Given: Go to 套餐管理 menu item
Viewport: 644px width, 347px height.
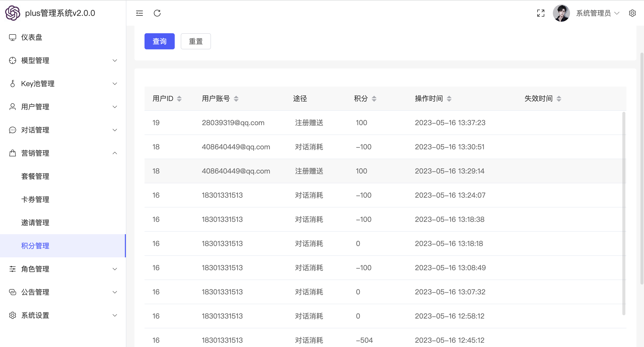Looking at the screenshot, I should click(35, 176).
